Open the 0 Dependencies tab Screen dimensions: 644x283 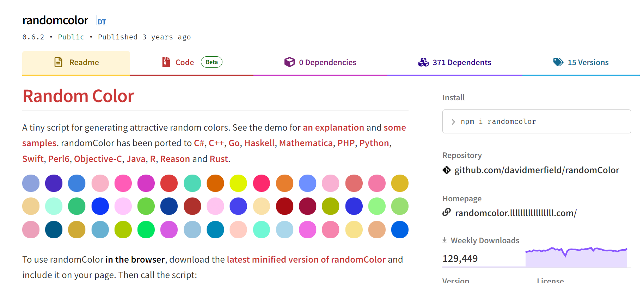(x=320, y=63)
